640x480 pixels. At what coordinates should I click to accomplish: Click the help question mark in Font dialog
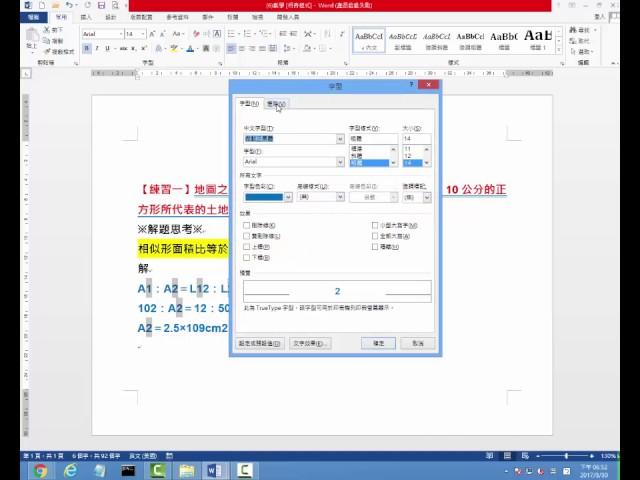[411, 86]
